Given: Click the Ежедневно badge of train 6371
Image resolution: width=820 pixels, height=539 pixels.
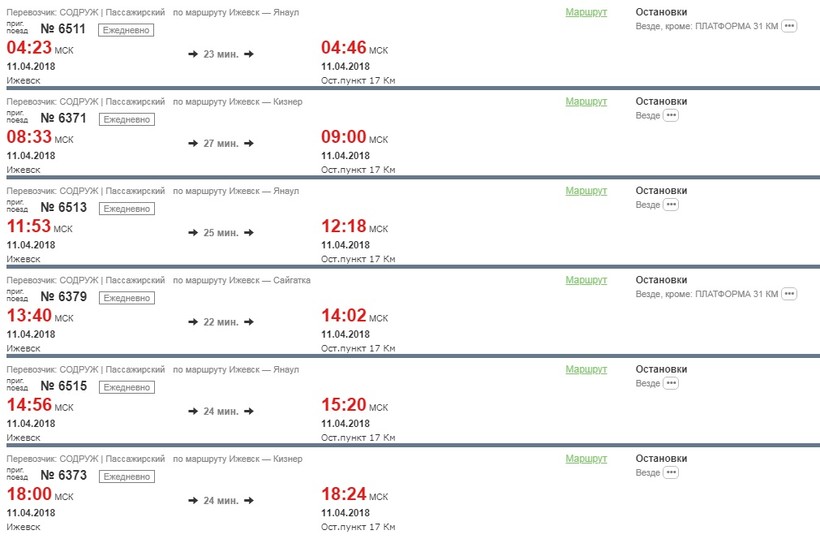Looking at the screenshot, I should click(x=126, y=119).
